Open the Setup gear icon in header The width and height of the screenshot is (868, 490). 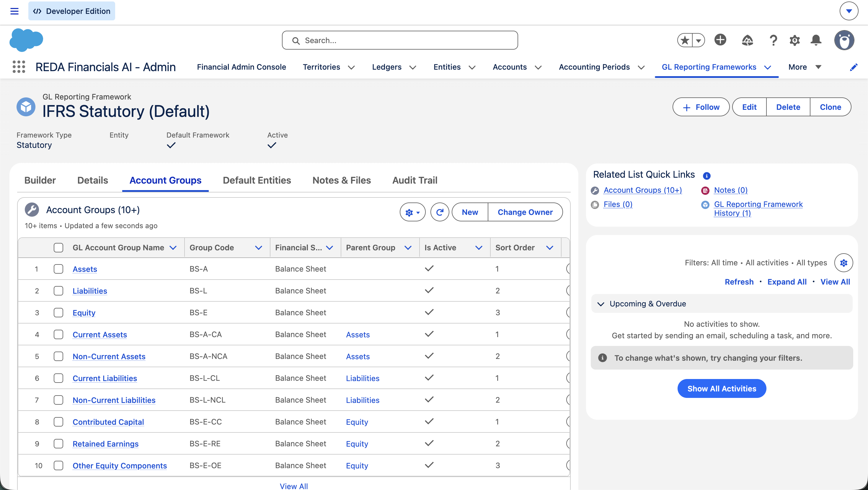click(x=794, y=40)
